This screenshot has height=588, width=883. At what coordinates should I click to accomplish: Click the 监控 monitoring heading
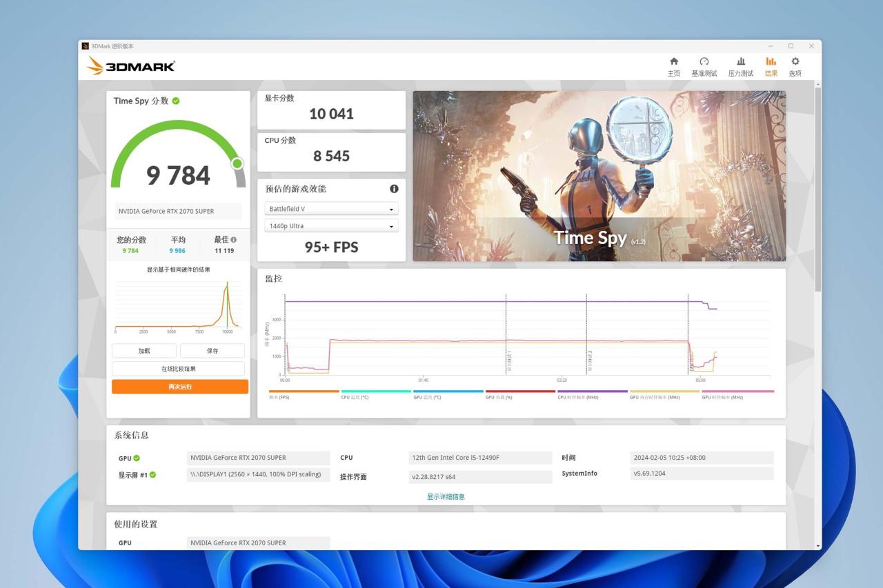coord(274,278)
